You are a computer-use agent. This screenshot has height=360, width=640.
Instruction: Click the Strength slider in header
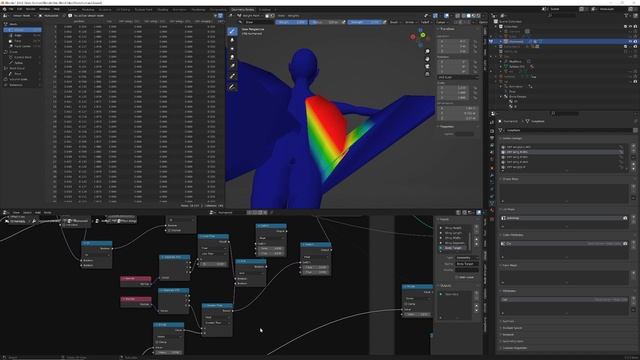point(364,22)
